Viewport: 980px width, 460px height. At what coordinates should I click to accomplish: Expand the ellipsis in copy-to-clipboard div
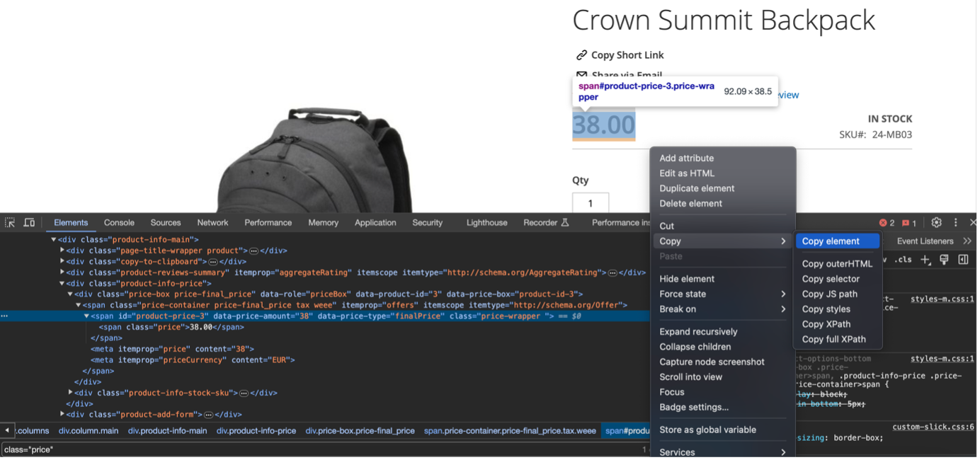[x=212, y=262]
